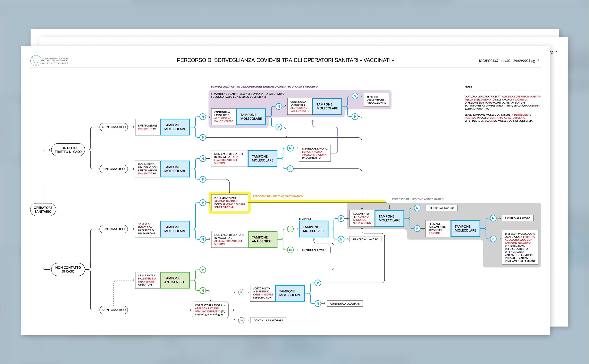Click N circle before first RIENTRO AL LAVORO gray area
The width and height of the screenshot is (589, 364).
417,208
